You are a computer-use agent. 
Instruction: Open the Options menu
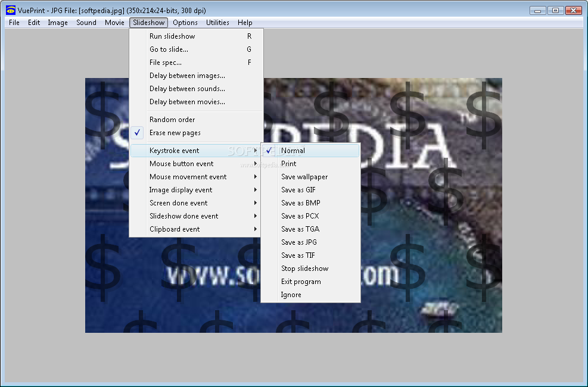click(185, 23)
